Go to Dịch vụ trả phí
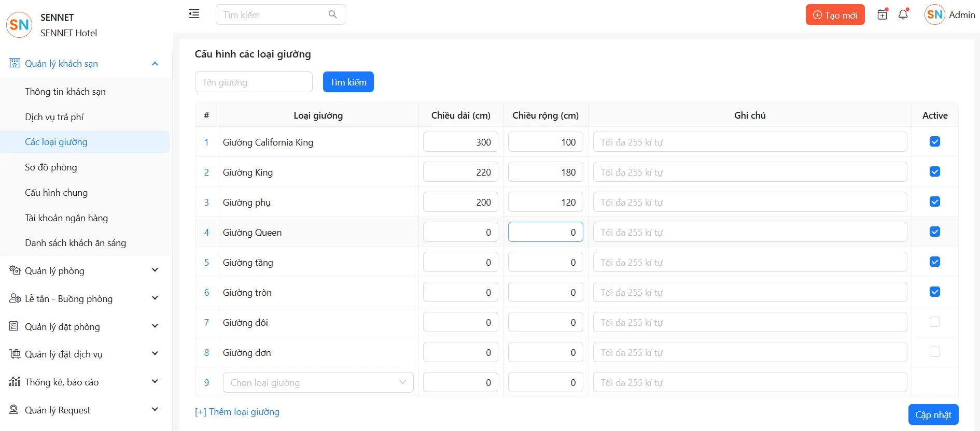This screenshot has width=980, height=431. [54, 117]
